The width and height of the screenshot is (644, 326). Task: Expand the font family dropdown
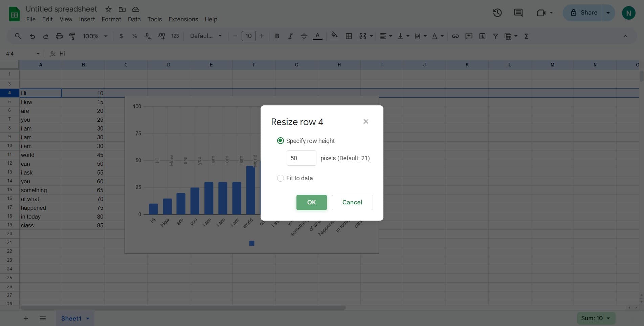(x=206, y=36)
